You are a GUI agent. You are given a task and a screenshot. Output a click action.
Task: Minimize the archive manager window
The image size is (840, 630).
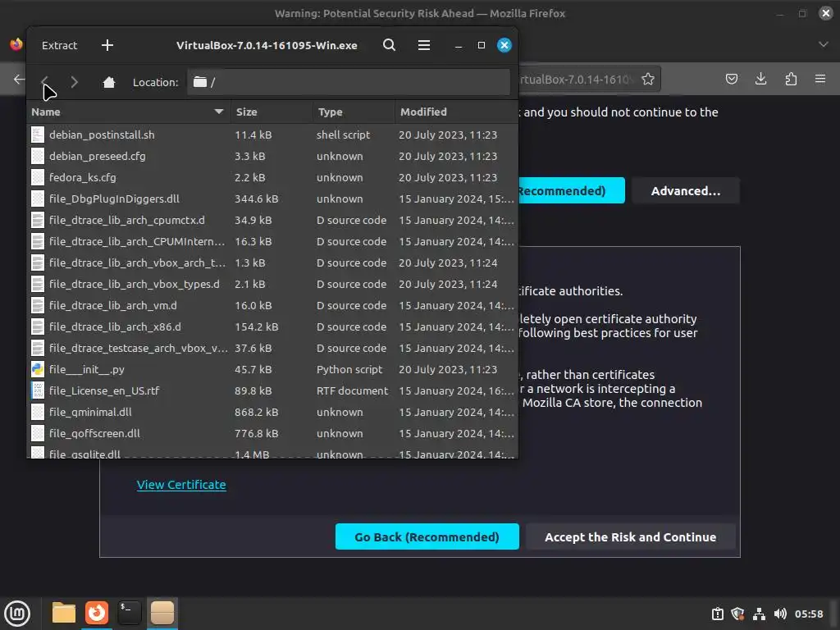coord(458,46)
